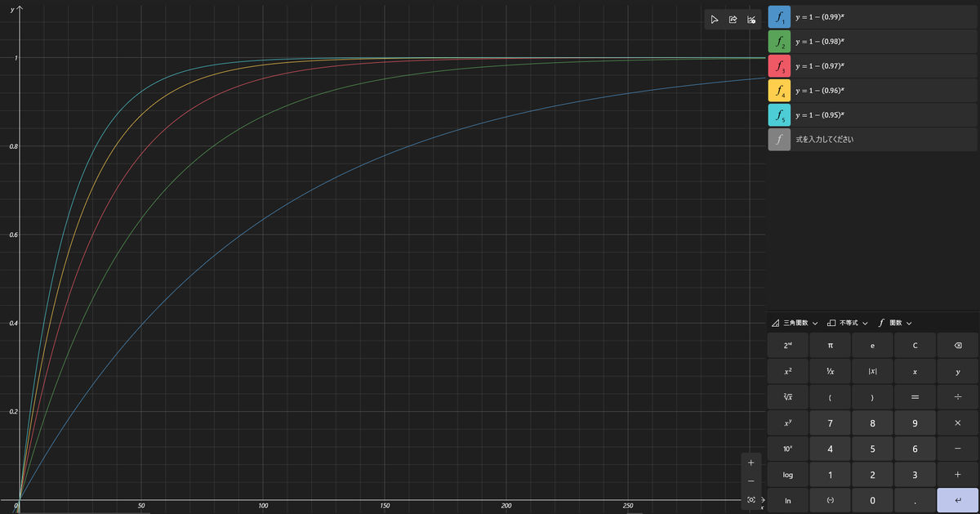
Task: Zoom out using the graph minus button
Action: click(751, 480)
